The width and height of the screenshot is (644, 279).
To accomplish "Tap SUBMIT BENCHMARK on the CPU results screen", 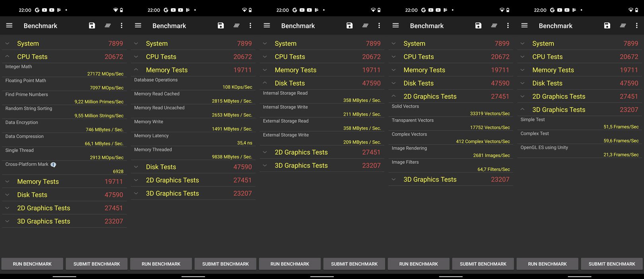I will 97,264.
